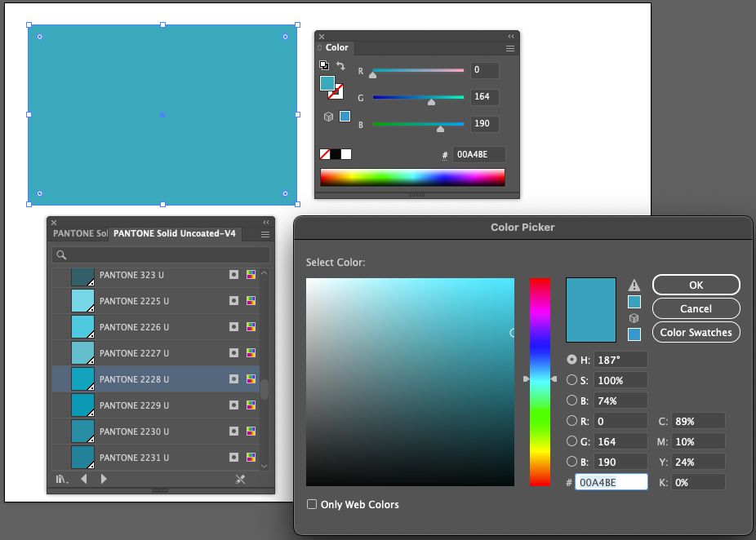Click the spot color icon for PANTONE 2228 U

click(234, 379)
